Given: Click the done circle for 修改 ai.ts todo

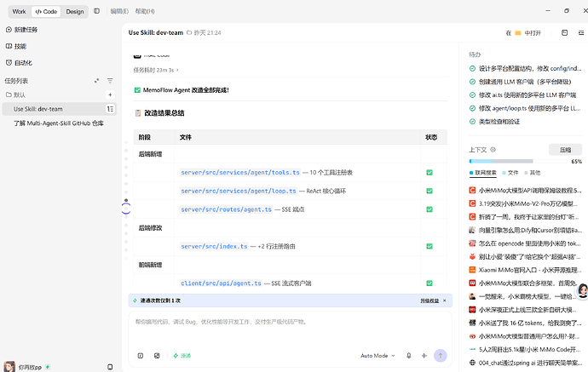Looking at the screenshot, I should pos(472,94).
